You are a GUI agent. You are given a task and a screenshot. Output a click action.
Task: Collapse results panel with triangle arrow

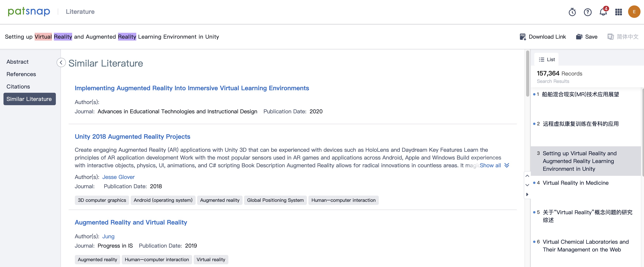click(x=527, y=194)
